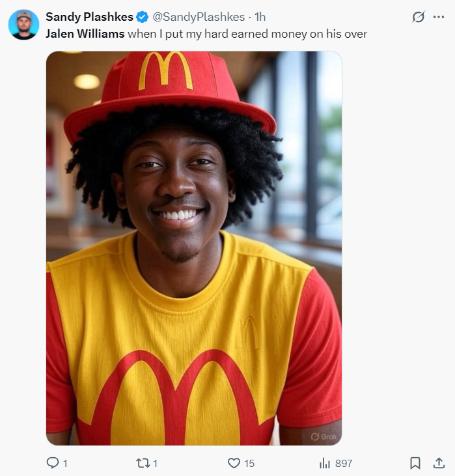Viewport: 455px width, 476px height.
Task: Click the 1h timestamp link
Action: point(260,17)
